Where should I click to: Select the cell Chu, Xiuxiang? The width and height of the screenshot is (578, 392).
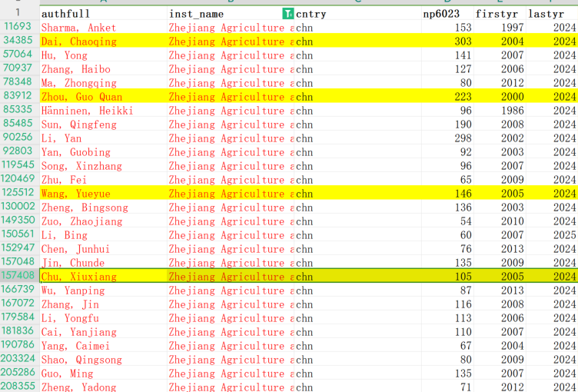pyautogui.click(x=79, y=277)
